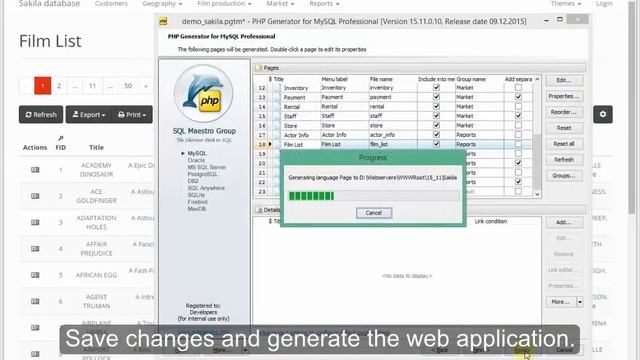Screen dimensions: 640x360
Task: Click the search key icon above FID
Action: tap(61, 138)
